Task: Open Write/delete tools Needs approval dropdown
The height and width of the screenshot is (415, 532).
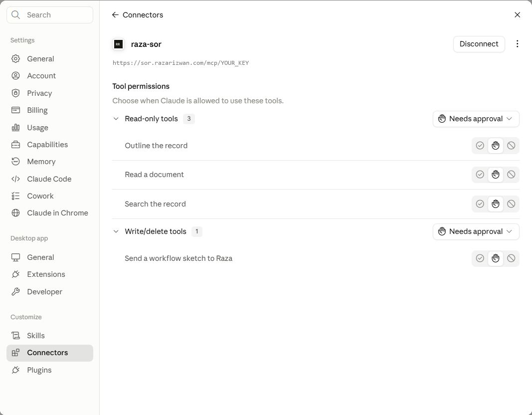Action: (476, 231)
